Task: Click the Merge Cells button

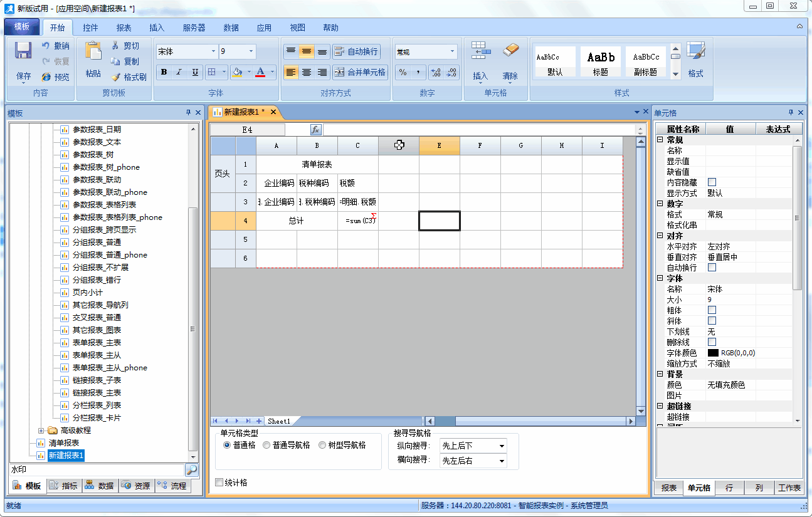Action: [361, 72]
